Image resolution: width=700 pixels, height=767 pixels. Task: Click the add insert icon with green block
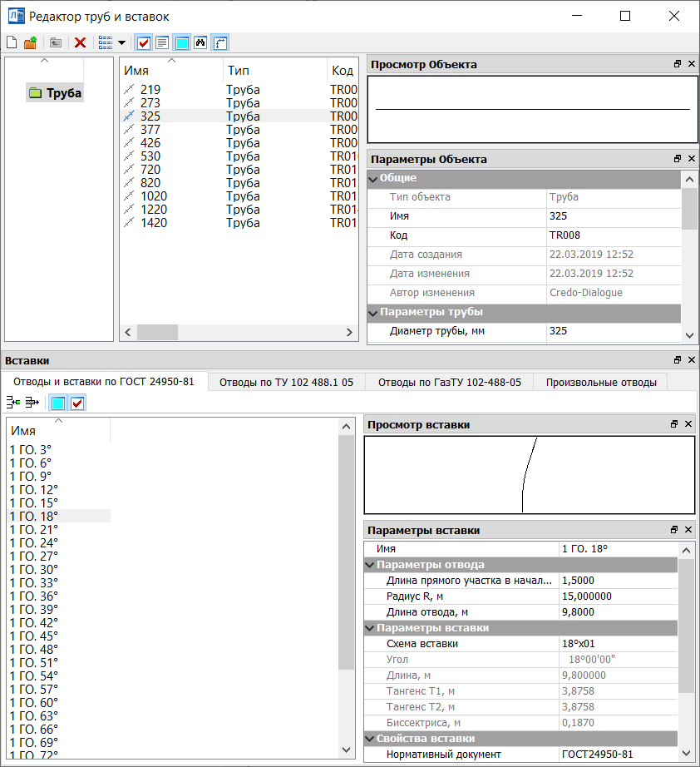pyautogui.click(x=13, y=403)
